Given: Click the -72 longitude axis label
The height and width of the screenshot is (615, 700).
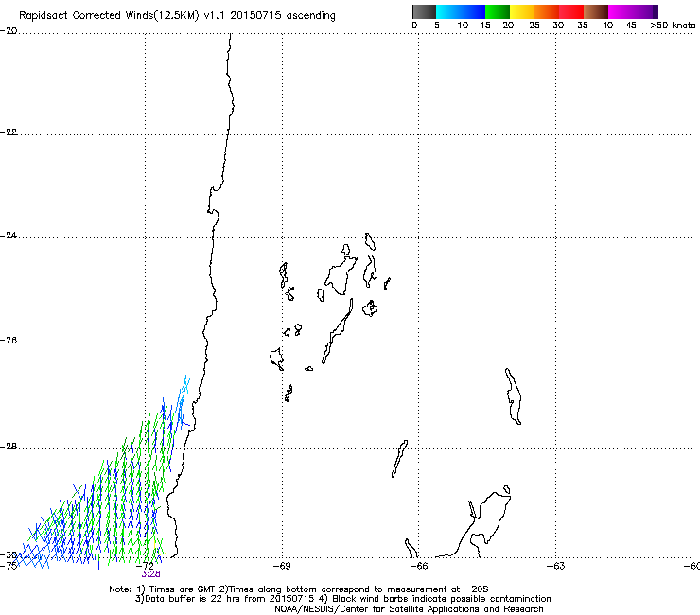Looking at the screenshot, I should [x=145, y=566].
